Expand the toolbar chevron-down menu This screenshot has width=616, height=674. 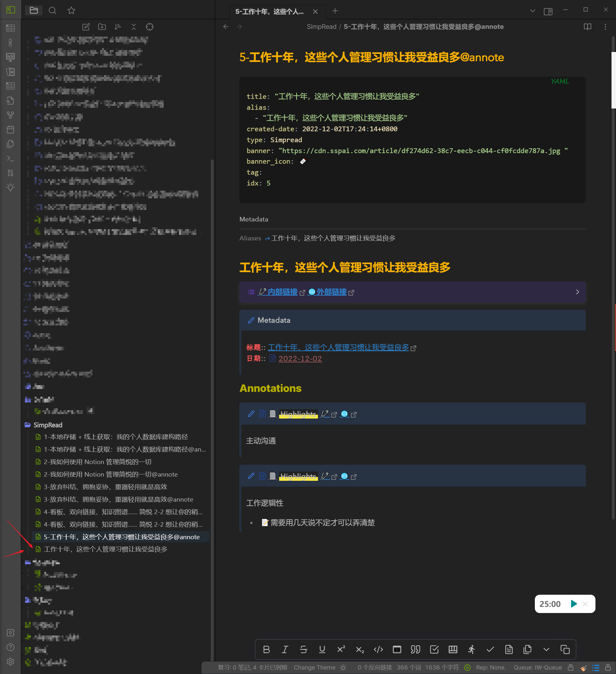(546, 649)
